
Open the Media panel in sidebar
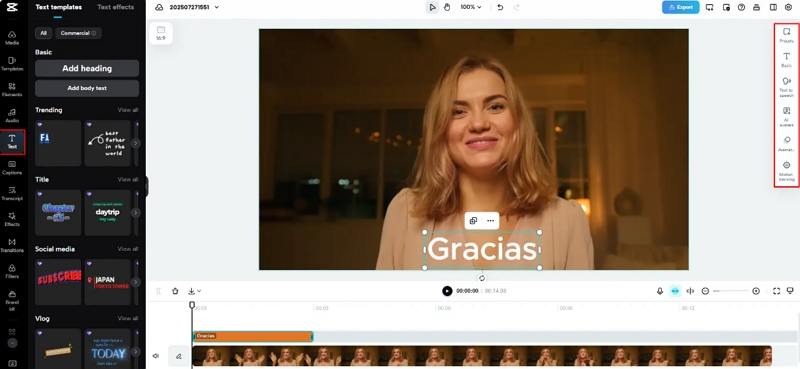[12, 38]
